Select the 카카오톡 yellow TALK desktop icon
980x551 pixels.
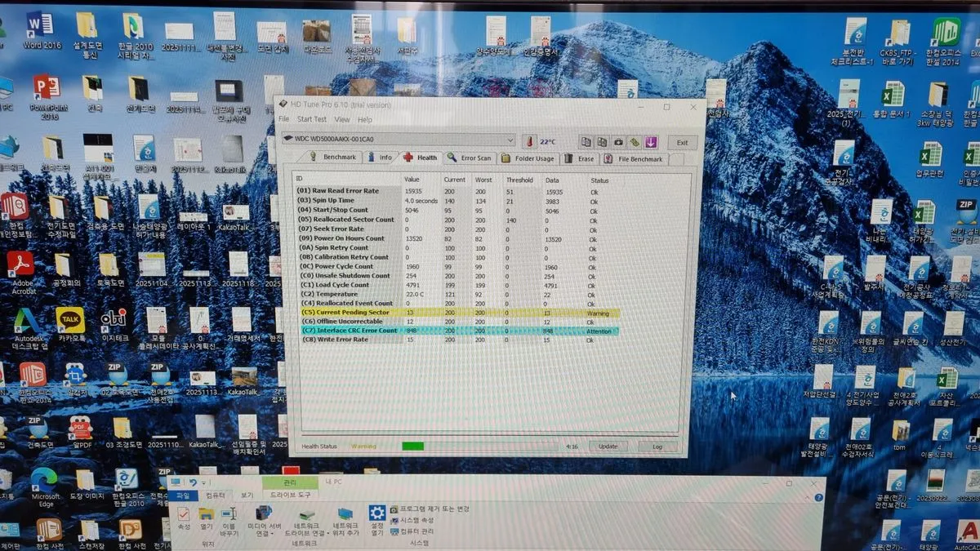tap(71, 324)
